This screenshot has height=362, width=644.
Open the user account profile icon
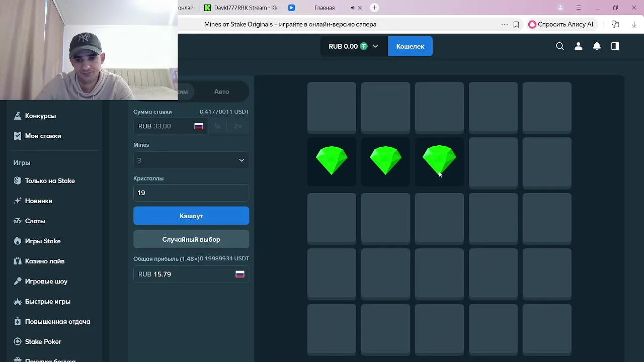tap(579, 46)
